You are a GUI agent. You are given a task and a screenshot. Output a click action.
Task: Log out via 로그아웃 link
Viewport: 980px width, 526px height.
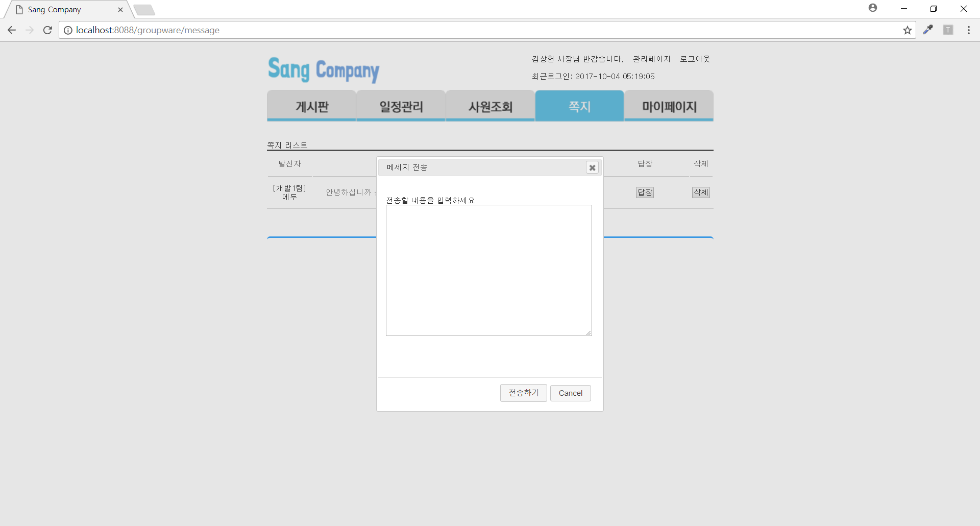tap(695, 59)
